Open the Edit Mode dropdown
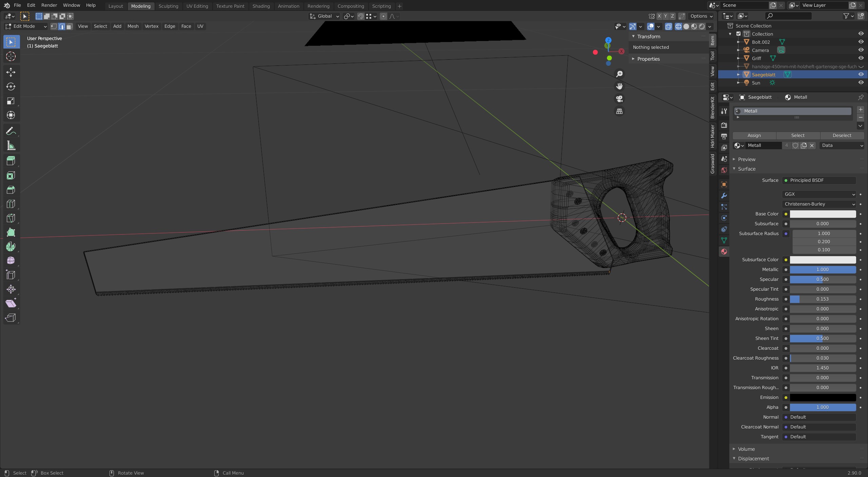868x477 pixels. click(x=26, y=26)
